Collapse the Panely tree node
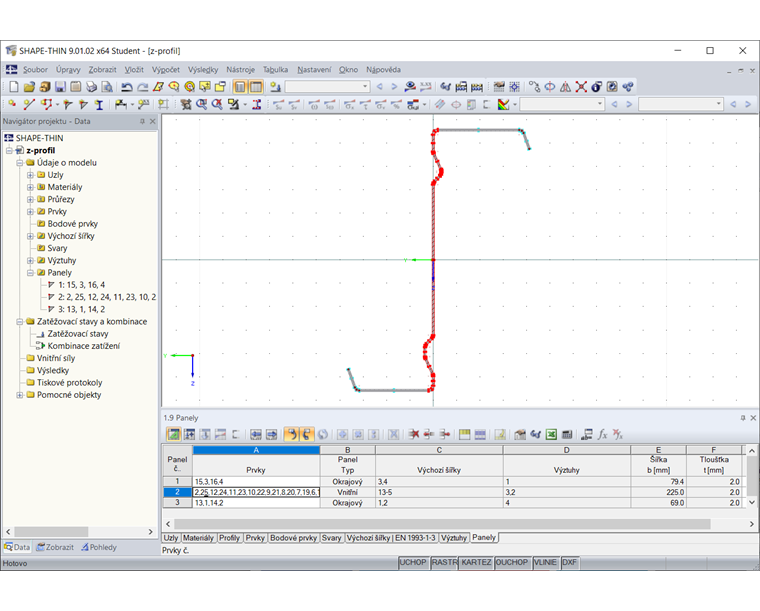The height and width of the screenshot is (611, 760). tap(30, 273)
